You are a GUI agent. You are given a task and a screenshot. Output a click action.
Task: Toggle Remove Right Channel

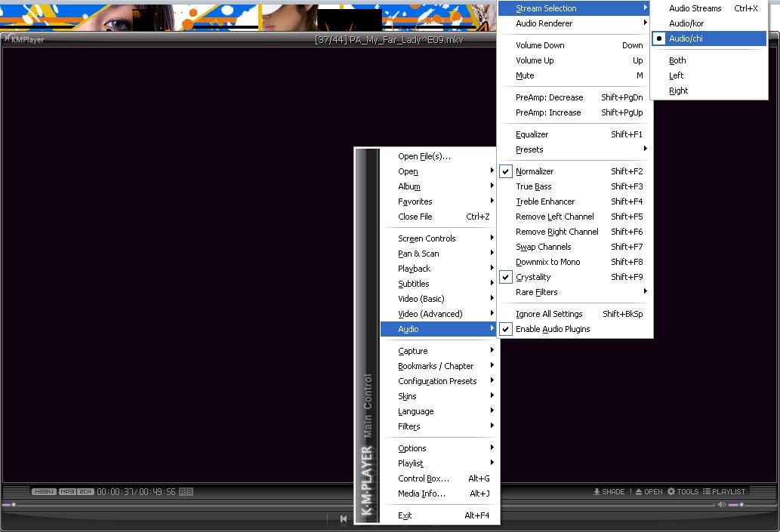[575, 232]
